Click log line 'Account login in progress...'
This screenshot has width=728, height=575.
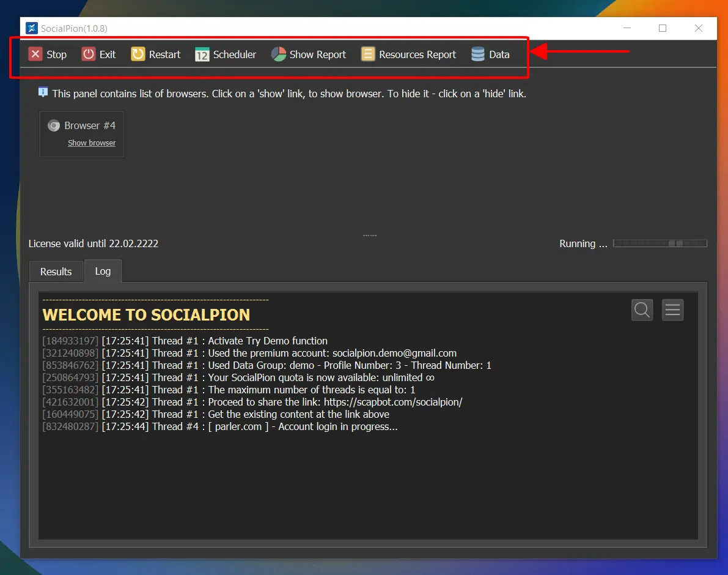(x=220, y=426)
